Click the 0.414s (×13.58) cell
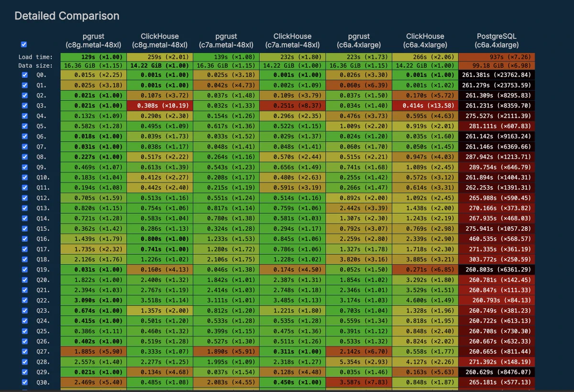The width and height of the screenshot is (574, 392). pyautogui.click(x=425, y=106)
